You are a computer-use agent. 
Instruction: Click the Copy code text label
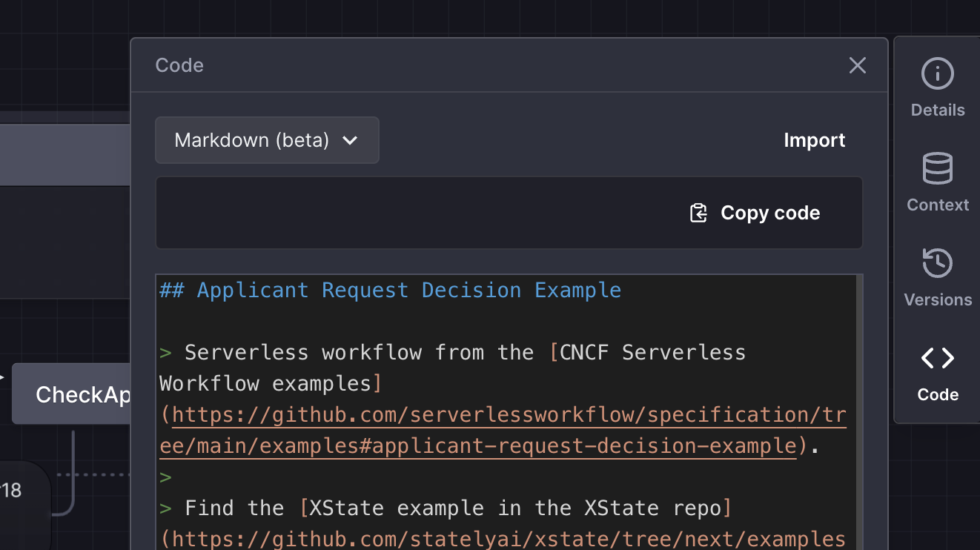[x=769, y=213]
